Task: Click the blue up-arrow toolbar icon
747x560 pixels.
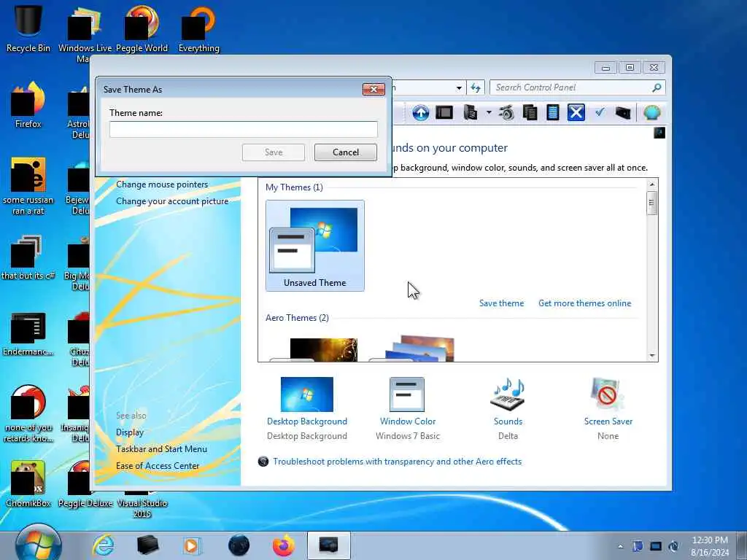Action: pyautogui.click(x=420, y=113)
